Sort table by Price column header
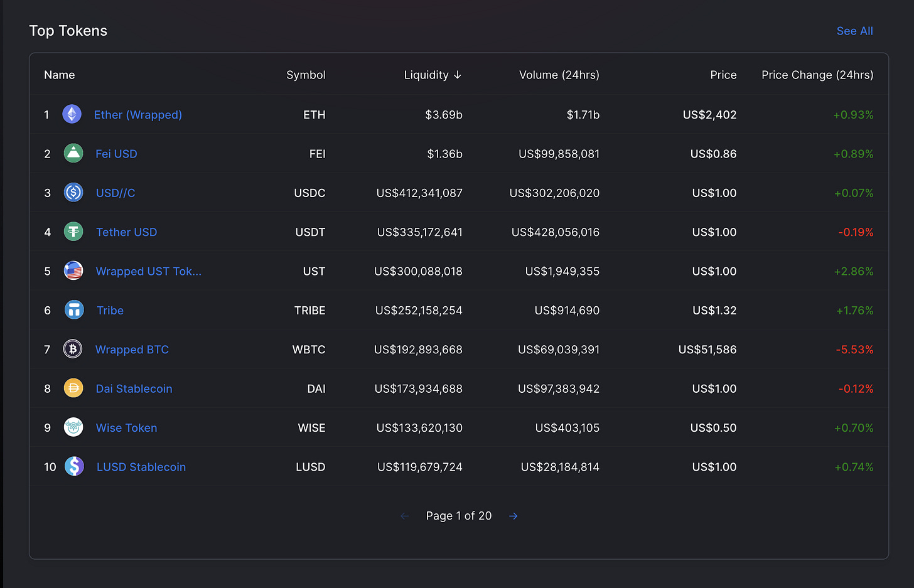914x588 pixels. point(723,75)
